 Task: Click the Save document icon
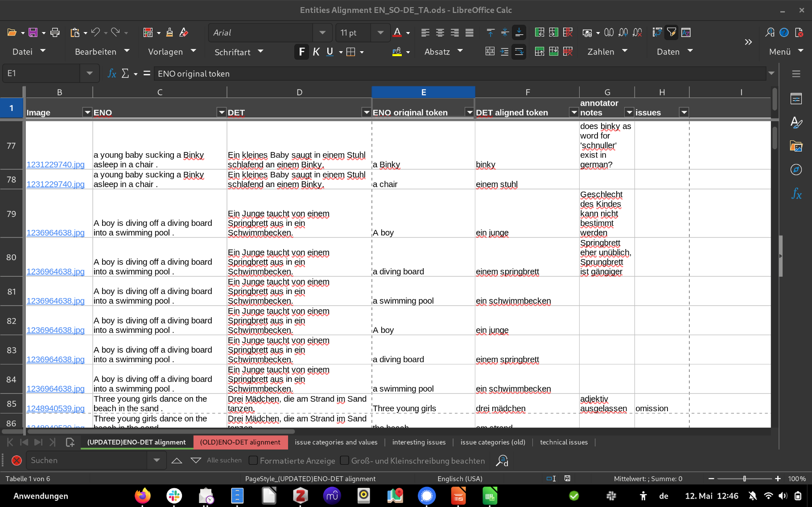click(33, 33)
